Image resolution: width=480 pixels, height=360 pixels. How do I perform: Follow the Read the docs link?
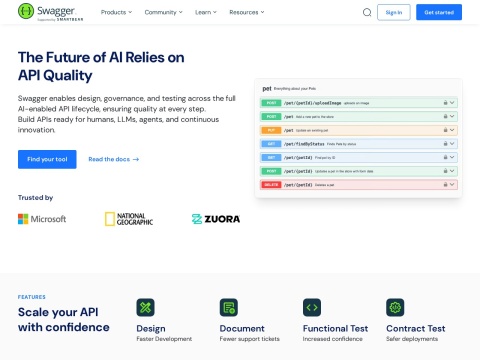point(114,159)
